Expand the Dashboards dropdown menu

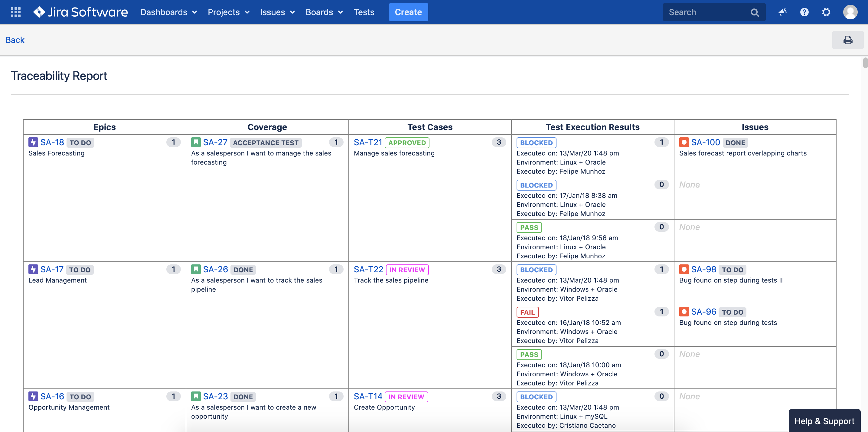pos(168,12)
